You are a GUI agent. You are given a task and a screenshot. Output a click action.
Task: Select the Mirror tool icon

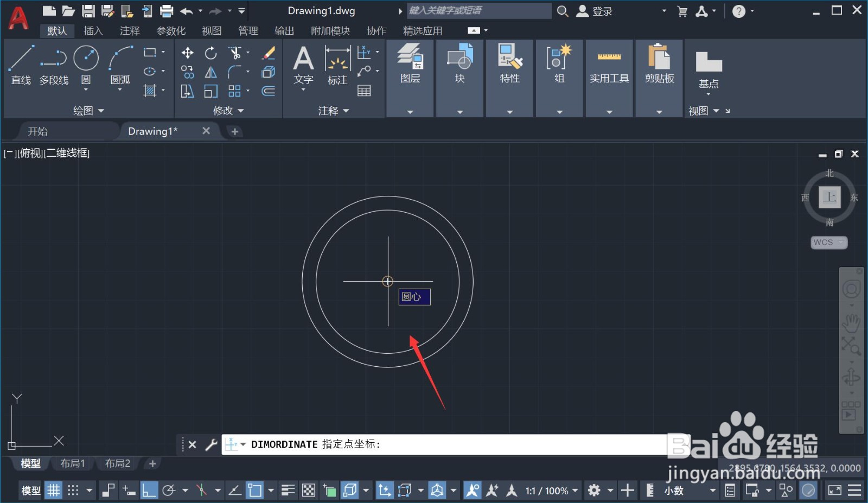pyautogui.click(x=210, y=72)
